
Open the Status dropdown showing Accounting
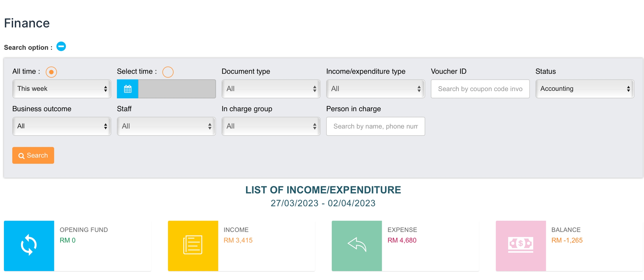pyautogui.click(x=584, y=89)
